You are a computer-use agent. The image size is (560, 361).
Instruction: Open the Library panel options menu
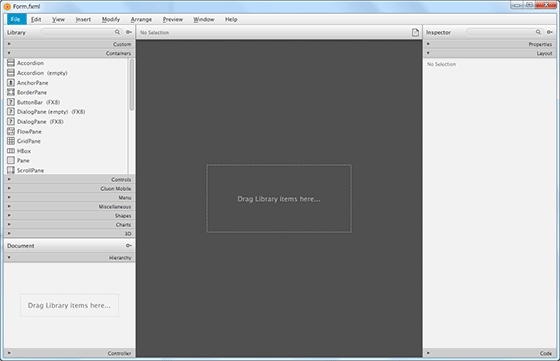(129, 32)
